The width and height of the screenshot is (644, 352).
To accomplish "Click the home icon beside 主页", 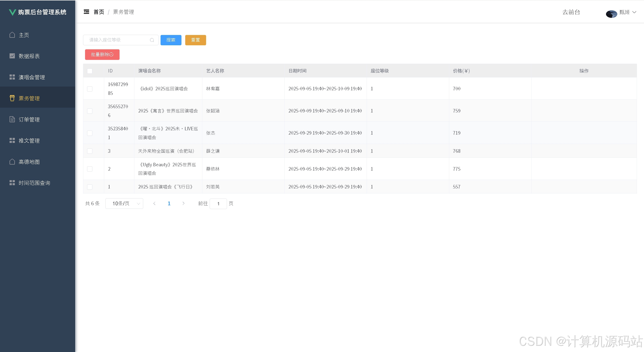I will pos(12,35).
